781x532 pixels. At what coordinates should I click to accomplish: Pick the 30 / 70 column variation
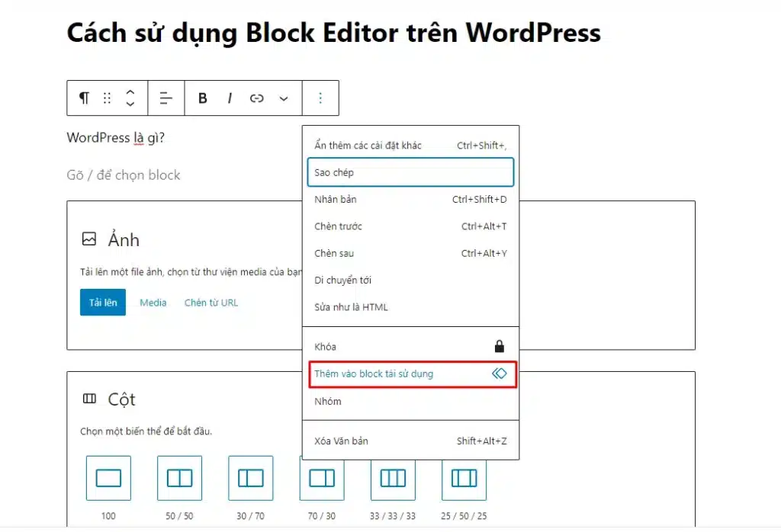pyautogui.click(x=250, y=478)
